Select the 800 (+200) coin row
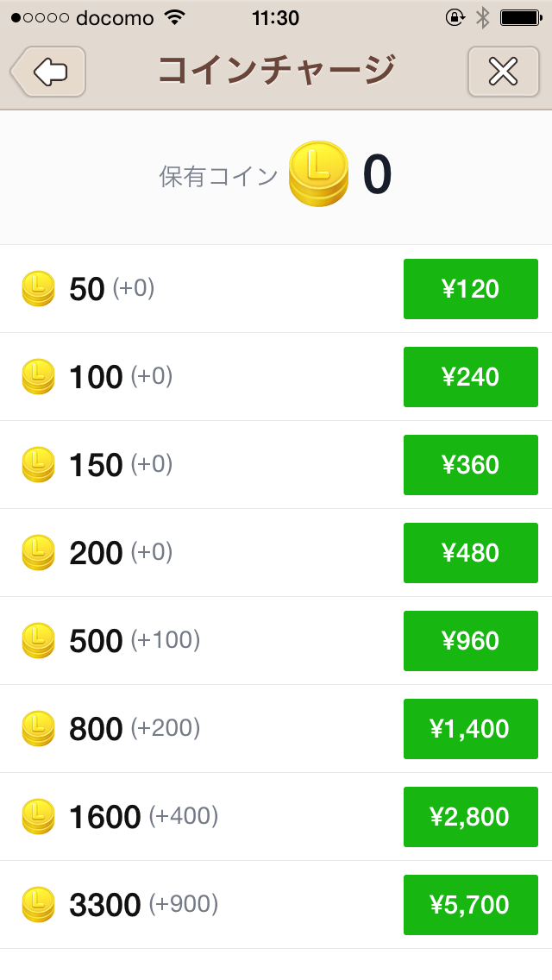Image resolution: width=552 pixels, height=980 pixels. pos(135,729)
